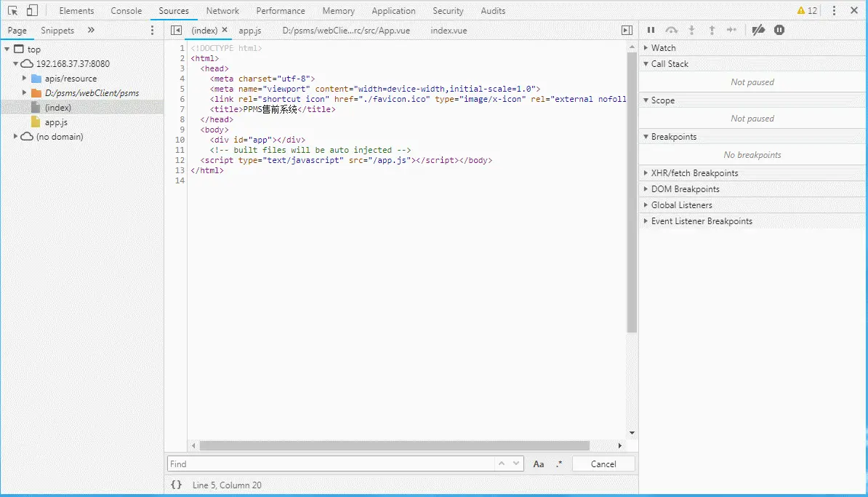The image size is (868, 497).
Task: Click scroll-down arrow of editor scrollbar
Action: (632, 433)
